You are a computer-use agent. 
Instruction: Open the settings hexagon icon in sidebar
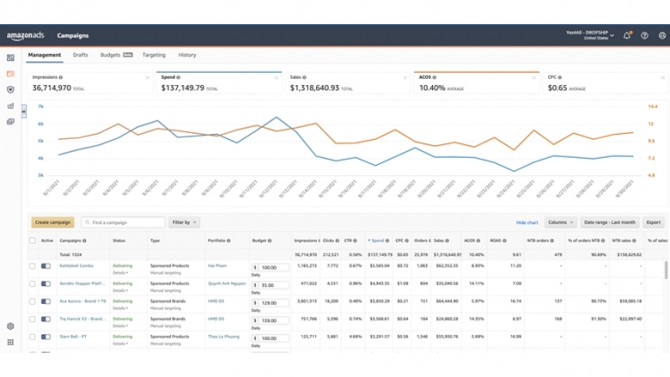click(x=11, y=326)
